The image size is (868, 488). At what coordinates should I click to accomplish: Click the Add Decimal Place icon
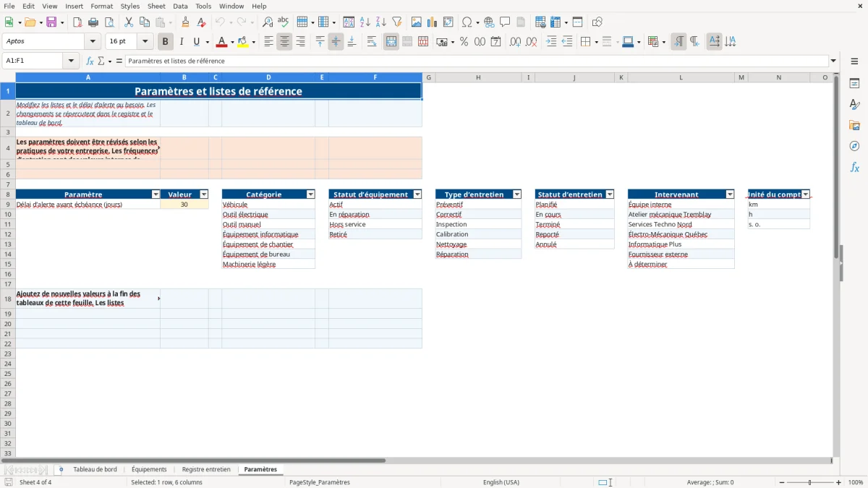tap(516, 42)
